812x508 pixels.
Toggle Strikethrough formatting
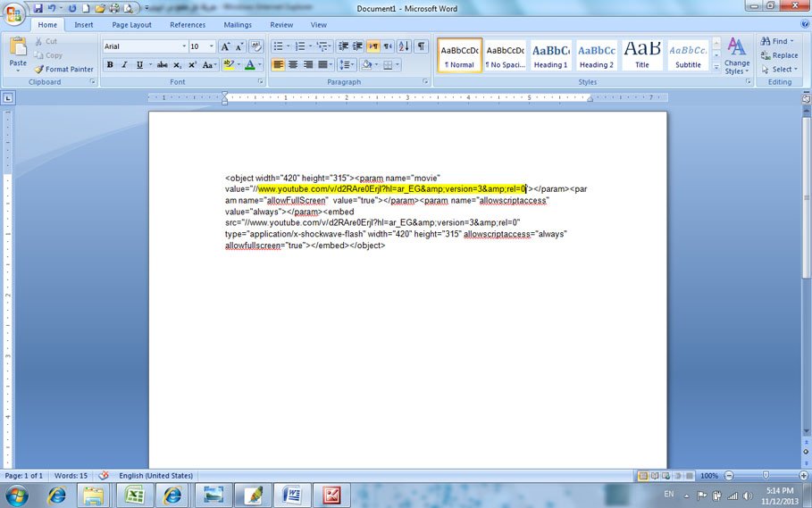coord(162,64)
